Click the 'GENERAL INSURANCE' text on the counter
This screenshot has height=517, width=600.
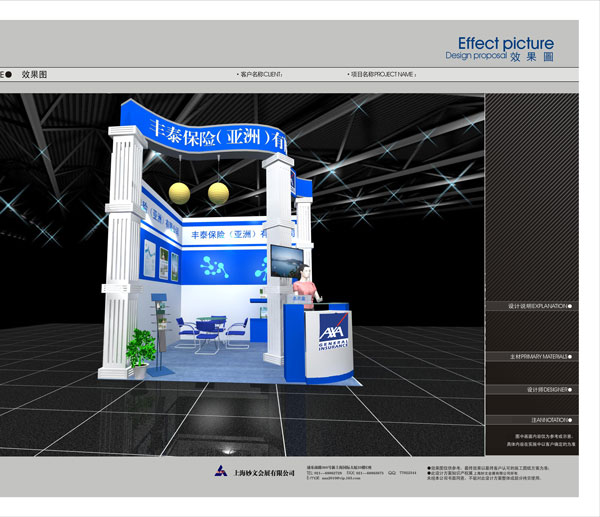pos(333,344)
